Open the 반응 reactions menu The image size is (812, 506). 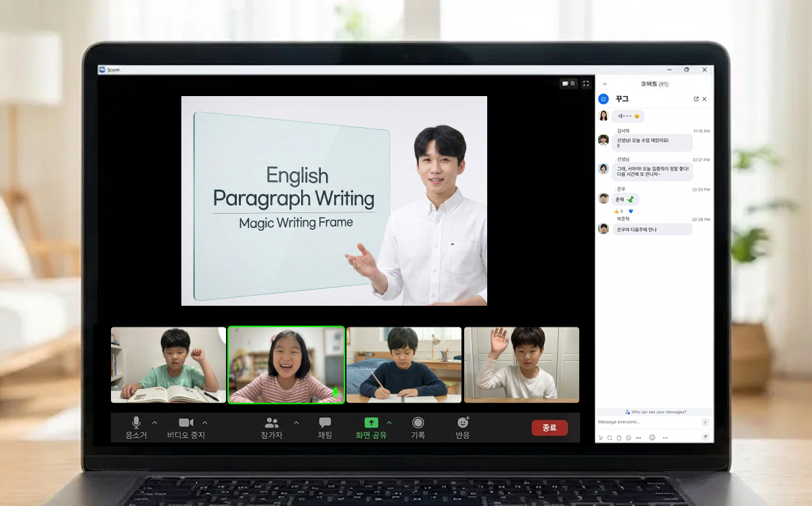tap(463, 428)
